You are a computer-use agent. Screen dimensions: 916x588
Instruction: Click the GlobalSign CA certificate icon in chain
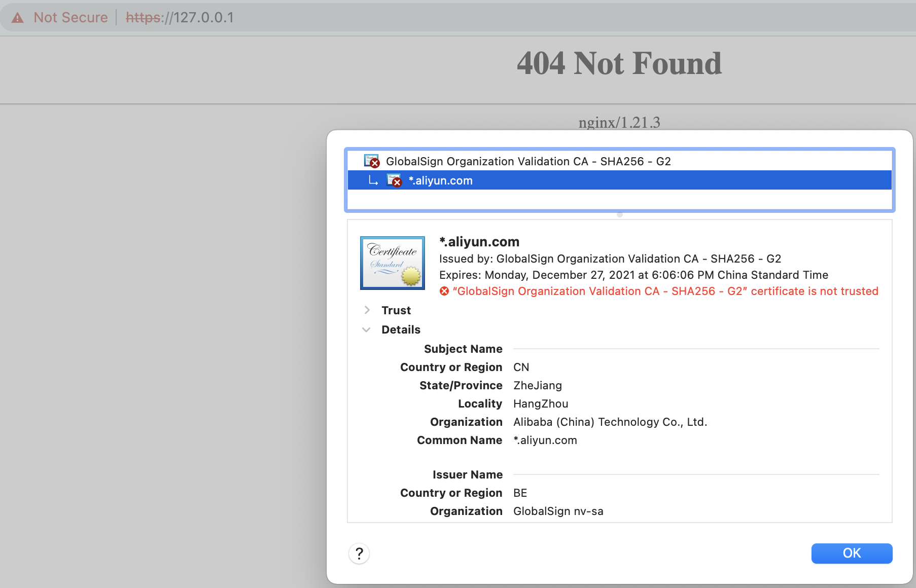coord(372,161)
